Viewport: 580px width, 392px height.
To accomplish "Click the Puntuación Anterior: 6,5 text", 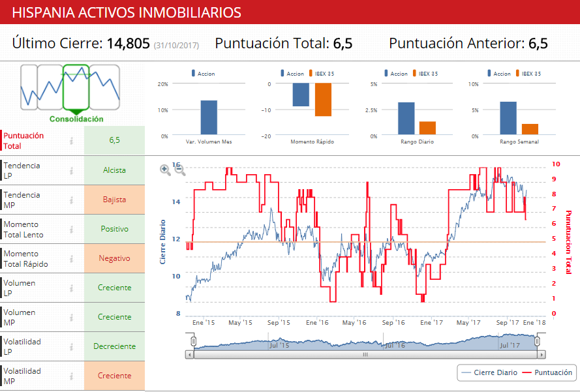I will click(x=468, y=43).
